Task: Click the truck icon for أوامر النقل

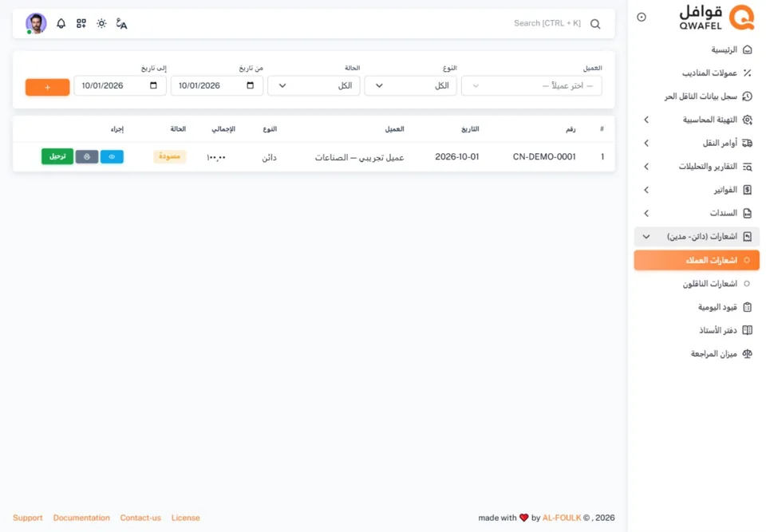Action: click(748, 143)
